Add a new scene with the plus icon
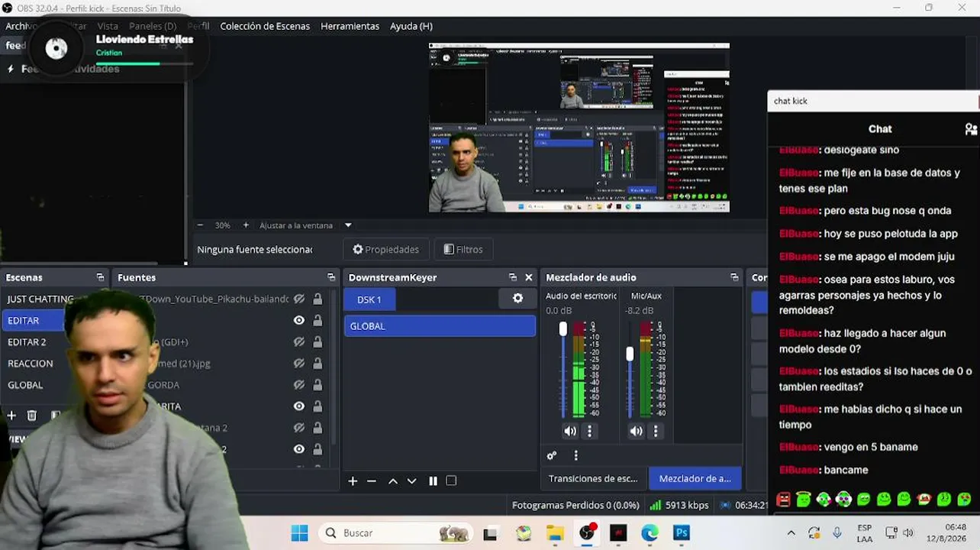 coord(11,416)
